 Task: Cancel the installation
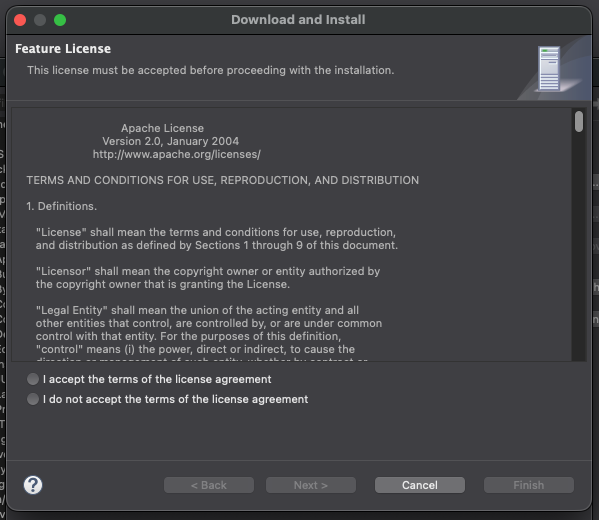pos(419,485)
